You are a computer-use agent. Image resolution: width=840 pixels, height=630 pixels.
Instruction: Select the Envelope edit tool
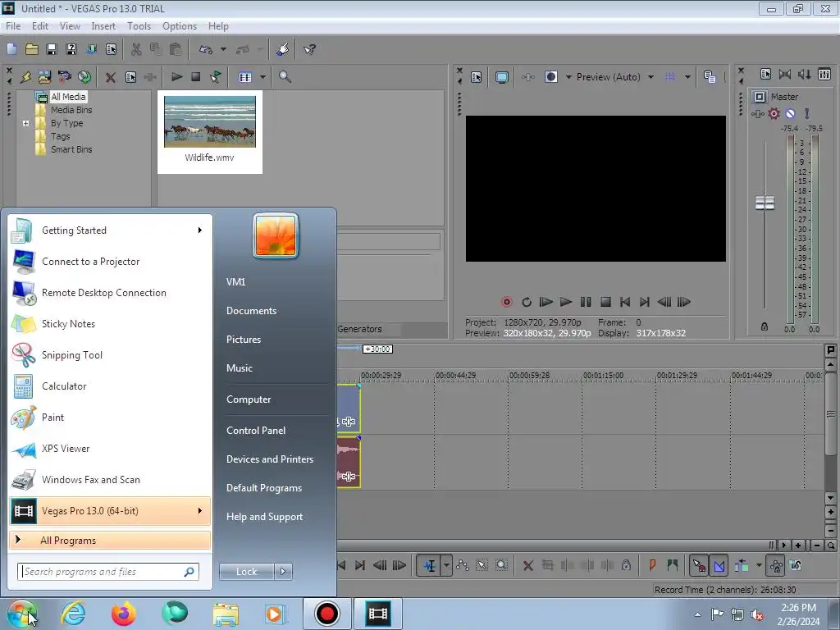[463, 565]
